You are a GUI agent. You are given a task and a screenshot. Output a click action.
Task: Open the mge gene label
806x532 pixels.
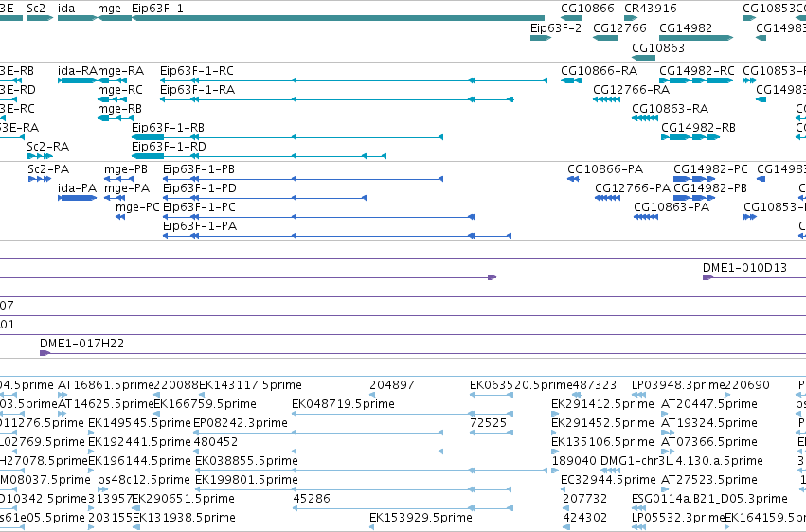(109, 9)
